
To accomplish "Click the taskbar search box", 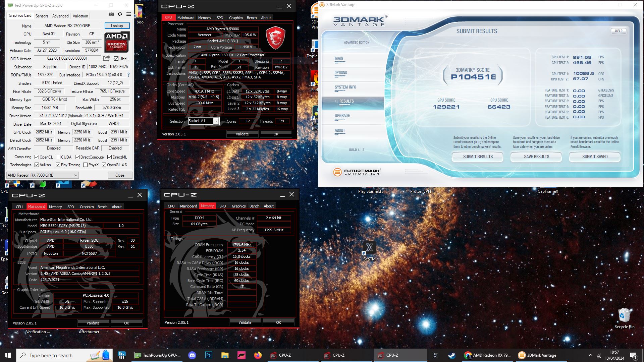I will coord(64,355).
